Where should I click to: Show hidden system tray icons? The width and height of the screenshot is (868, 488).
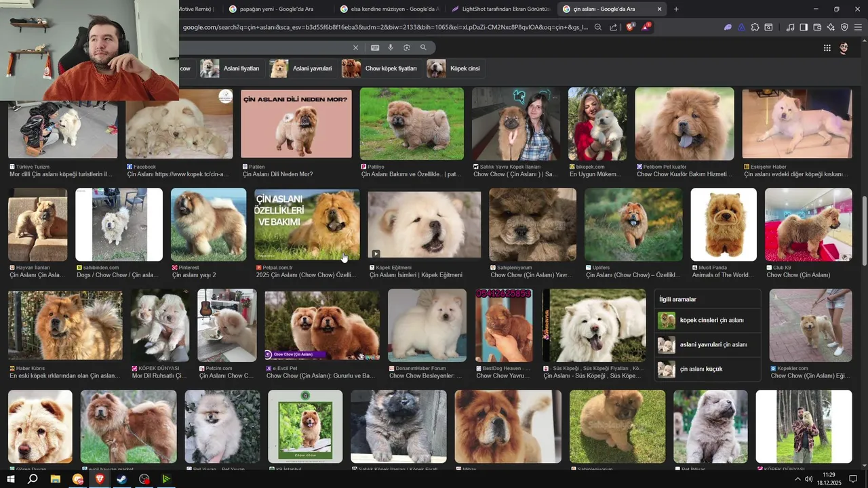(x=797, y=479)
